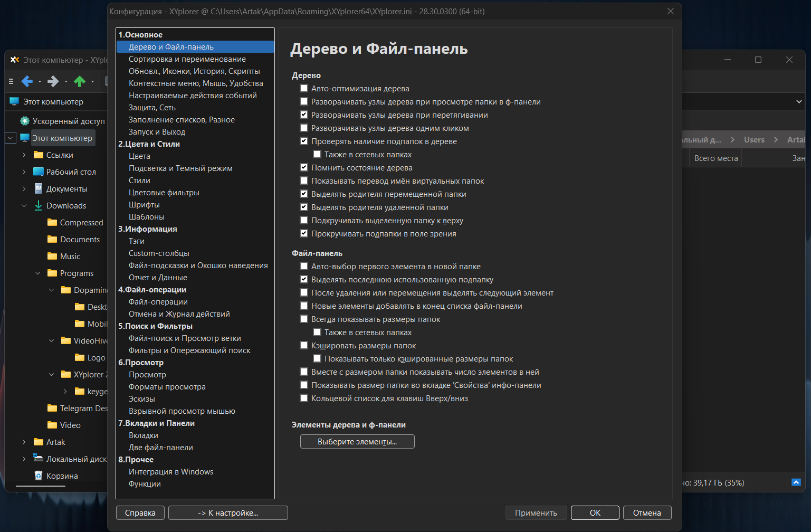
Task: Open the Шрифты settings category
Action: [144, 205]
